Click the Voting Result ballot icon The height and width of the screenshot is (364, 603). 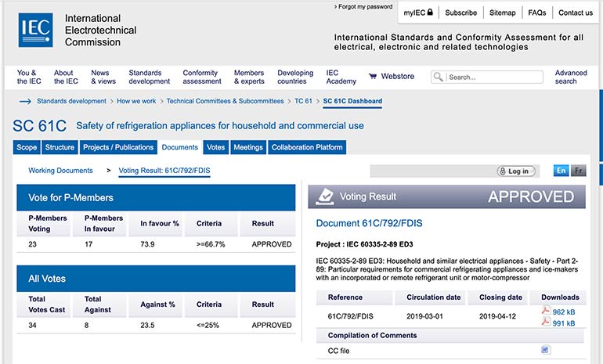tap(325, 196)
